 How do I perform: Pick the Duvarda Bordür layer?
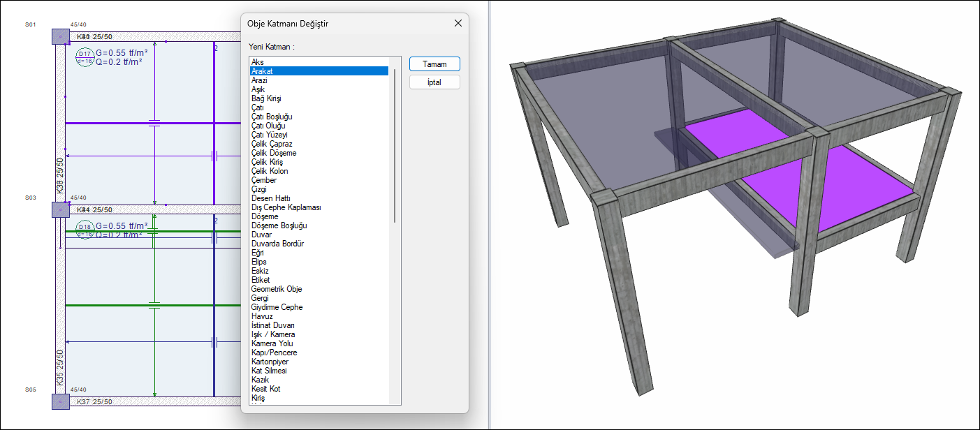coord(277,244)
